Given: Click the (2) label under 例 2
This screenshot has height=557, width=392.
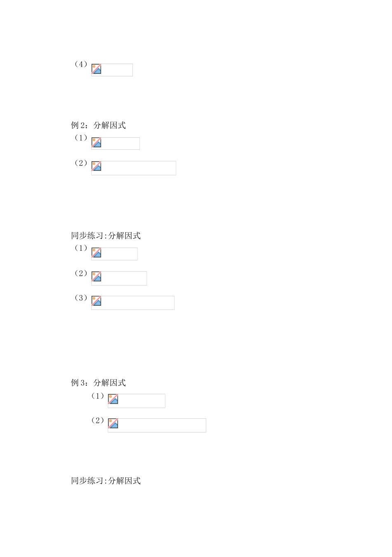Looking at the screenshot, I should 81,163.
